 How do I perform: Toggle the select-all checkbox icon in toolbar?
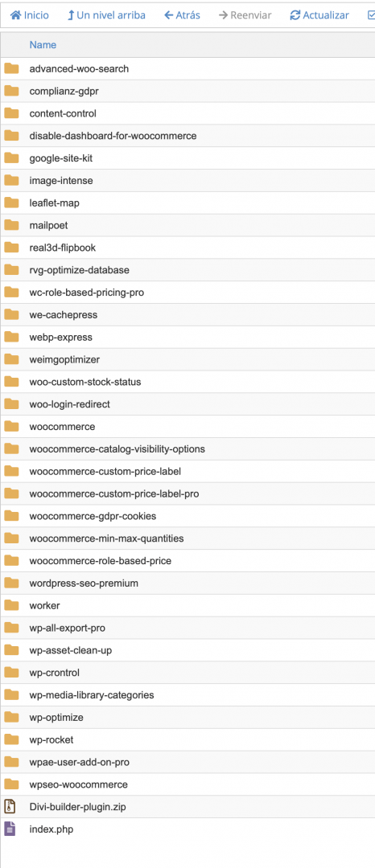pos(371,15)
